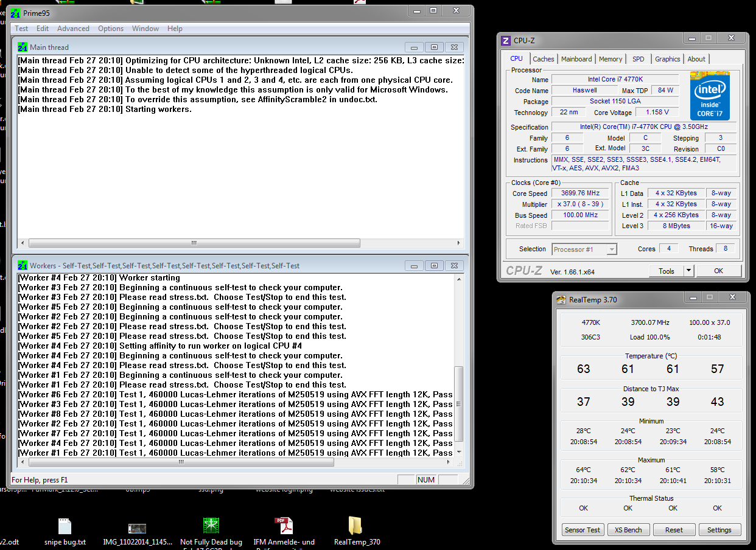
Task: Open the Help menu in Prime95
Action: (x=175, y=29)
